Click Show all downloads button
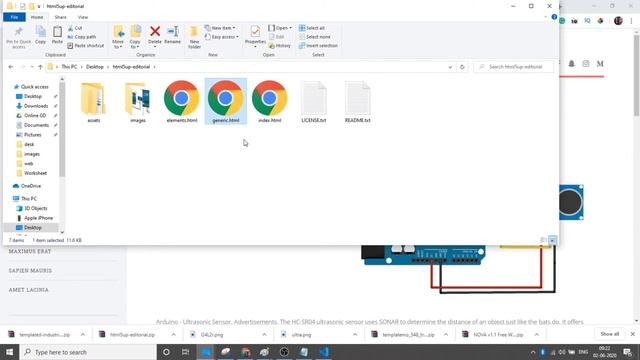The width and height of the screenshot is (640, 360). [609, 334]
